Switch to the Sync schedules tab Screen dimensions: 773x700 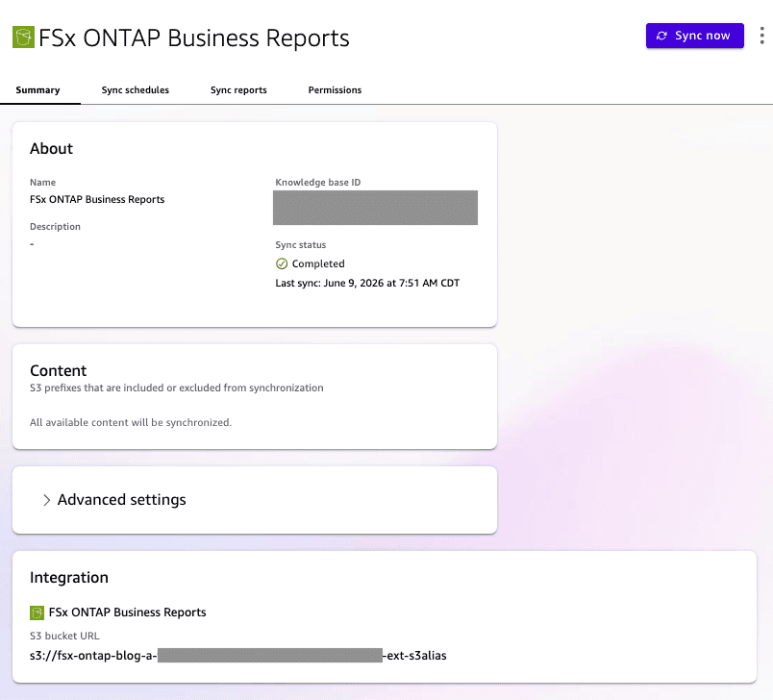(135, 89)
